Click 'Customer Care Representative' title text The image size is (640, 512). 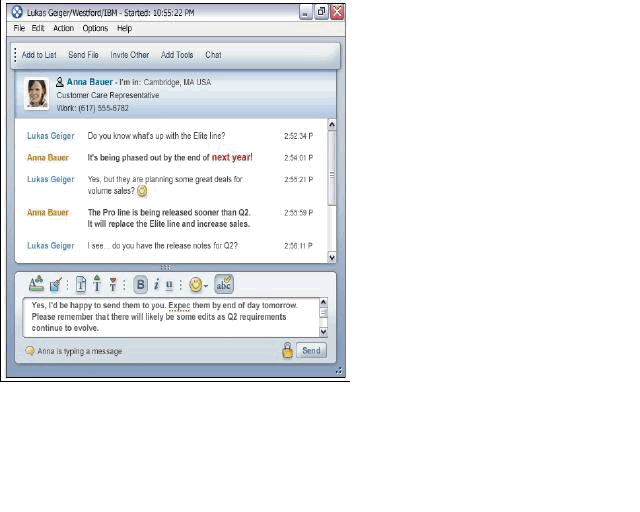click(108, 95)
